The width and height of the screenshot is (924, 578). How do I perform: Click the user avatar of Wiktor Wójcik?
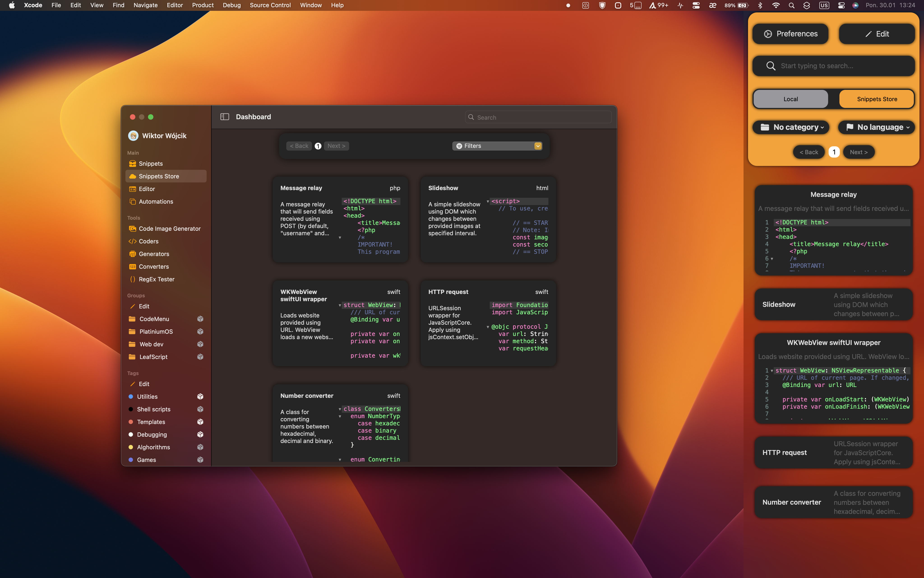(x=133, y=135)
